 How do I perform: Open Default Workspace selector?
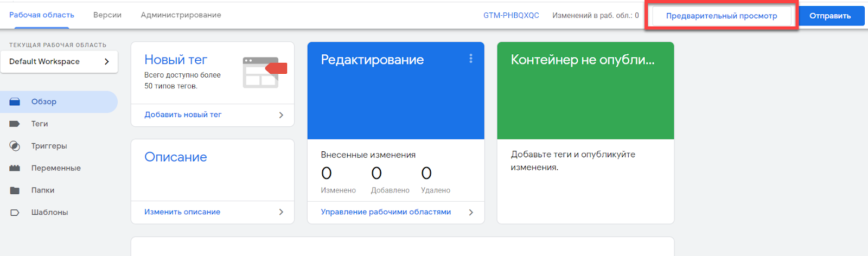click(59, 61)
